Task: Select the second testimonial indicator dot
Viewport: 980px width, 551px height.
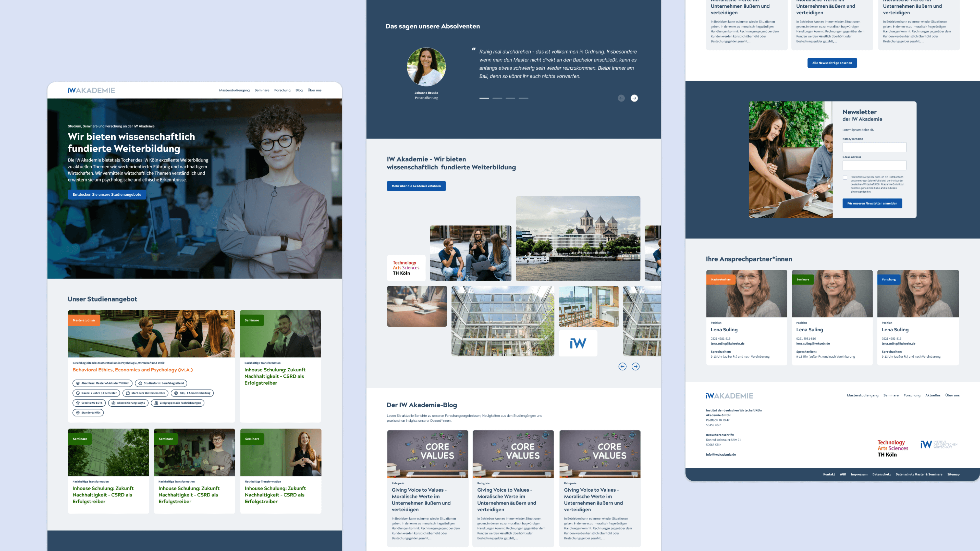Action: coord(498,98)
